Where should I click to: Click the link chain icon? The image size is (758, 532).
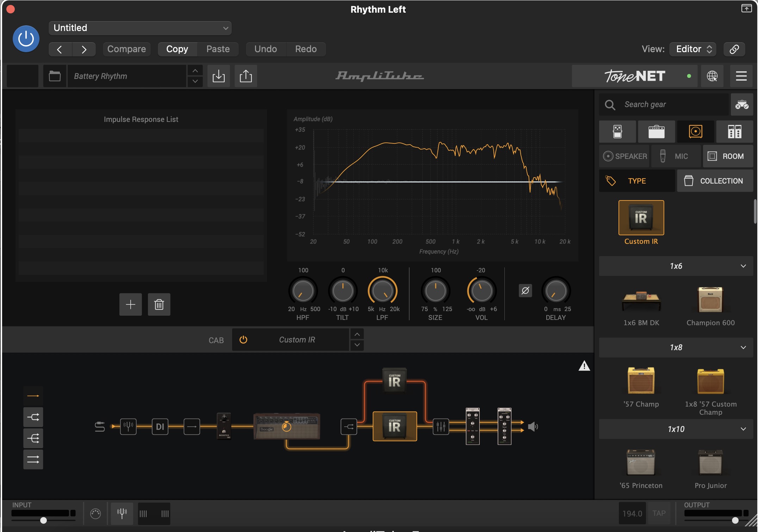(734, 49)
